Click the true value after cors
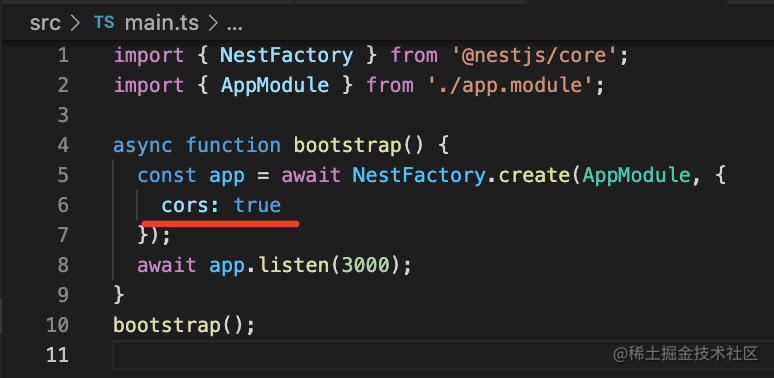Viewport: 774px width, 378px height. (257, 205)
